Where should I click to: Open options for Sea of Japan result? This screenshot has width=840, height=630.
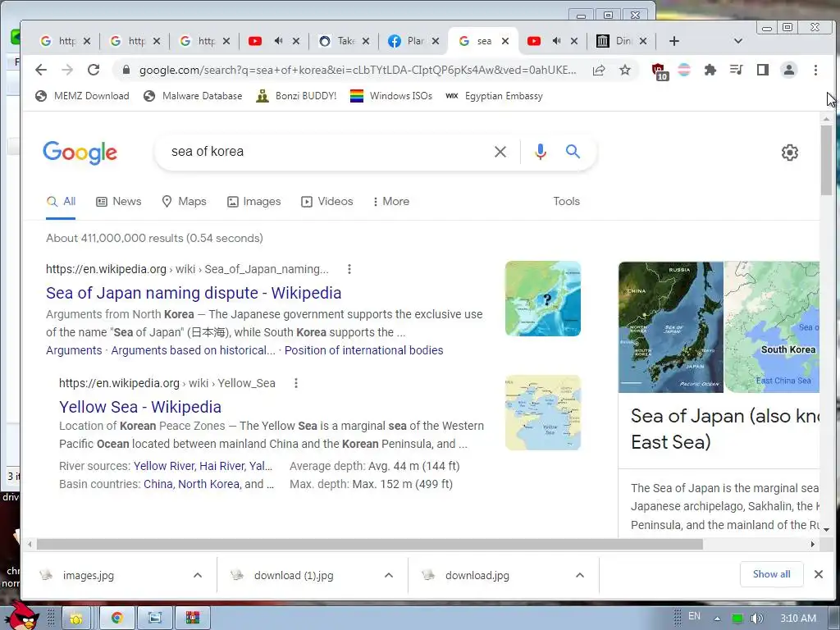click(349, 269)
